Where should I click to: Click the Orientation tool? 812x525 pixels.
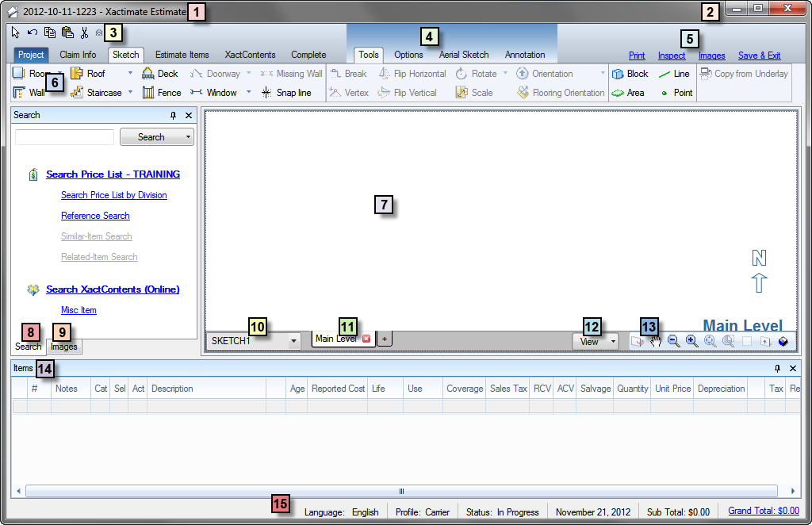(x=544, y=74)
